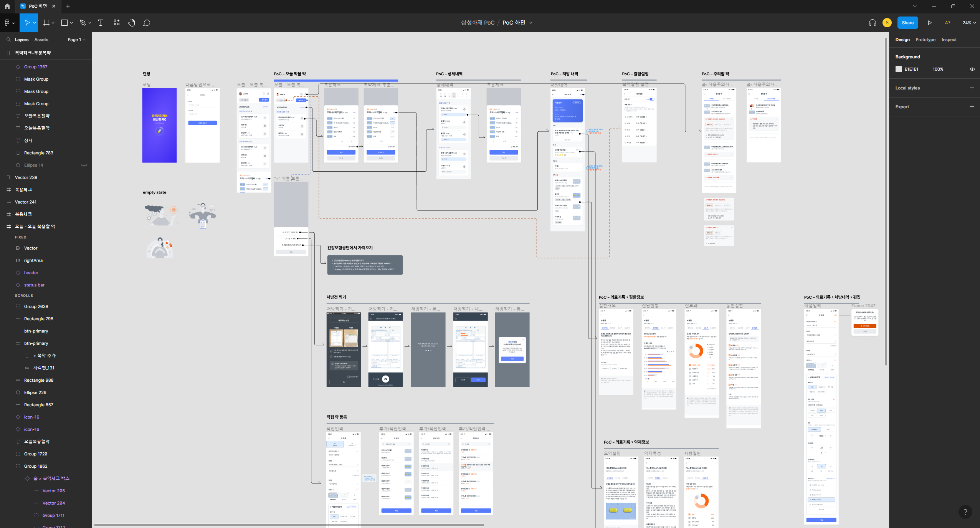Open the Figma main menu
The width and height of the screenshot is (980, 528).
(9, 23)
